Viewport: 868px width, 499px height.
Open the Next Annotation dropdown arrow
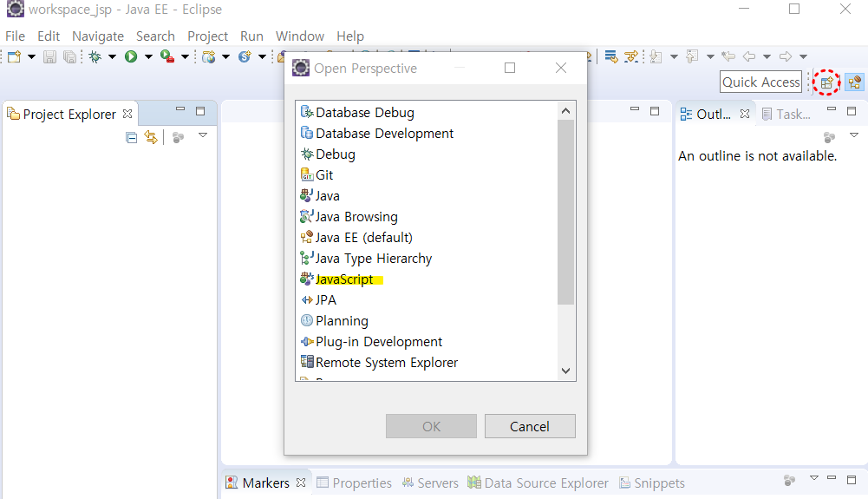point(674,56)
